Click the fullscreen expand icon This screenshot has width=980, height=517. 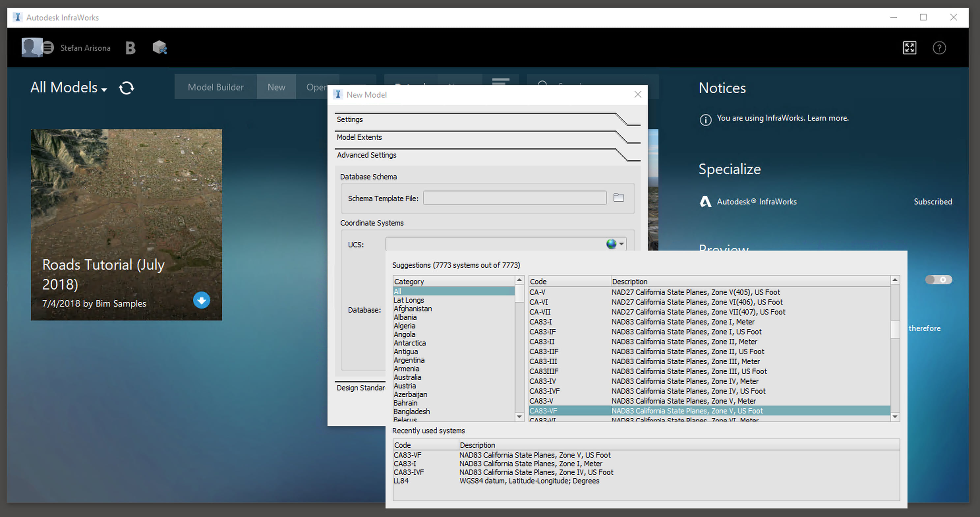click(x=909, y=48)
